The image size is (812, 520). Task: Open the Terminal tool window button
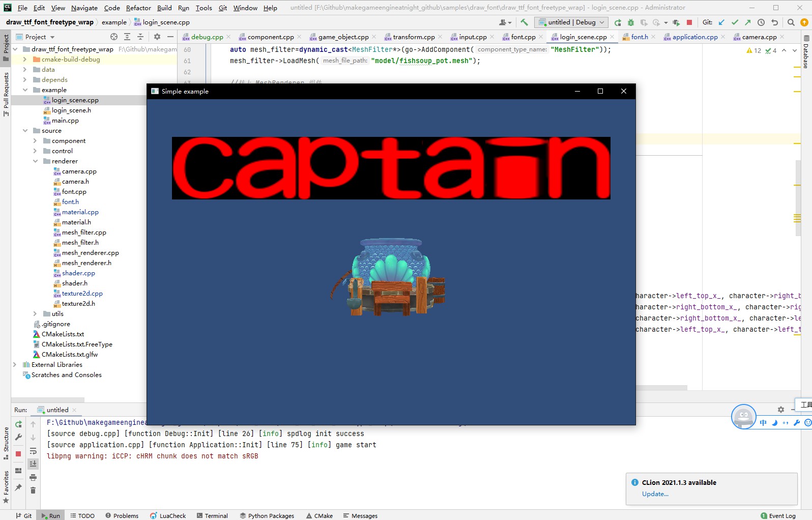coord(212,515)
